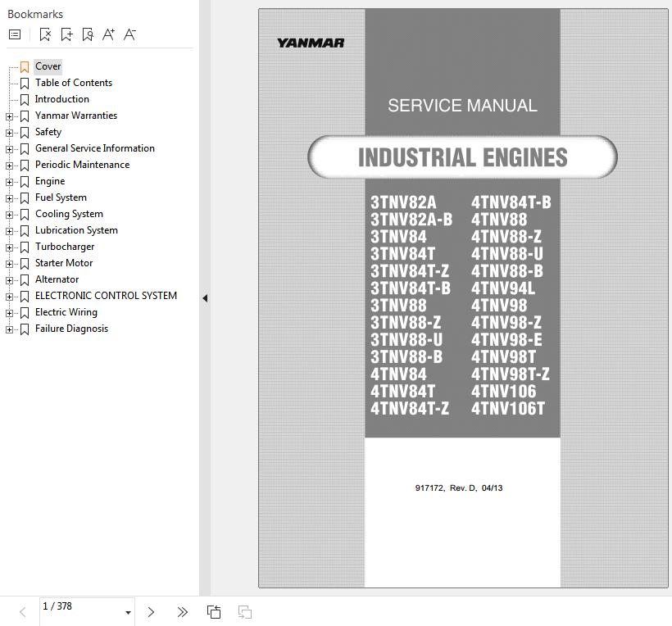Go to the previous page
Image resolution: width=672 pixels, height=626 pixels.
[x=23, y=612]
